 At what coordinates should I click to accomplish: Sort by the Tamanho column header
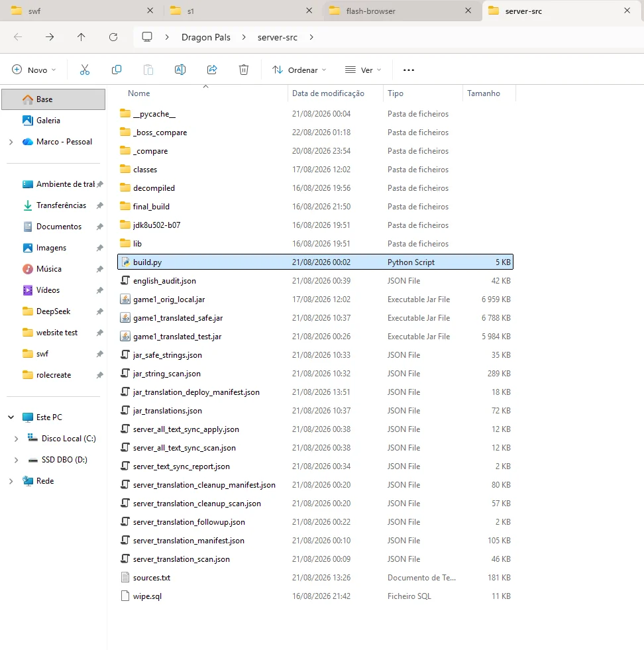click(x=484, y=93)
